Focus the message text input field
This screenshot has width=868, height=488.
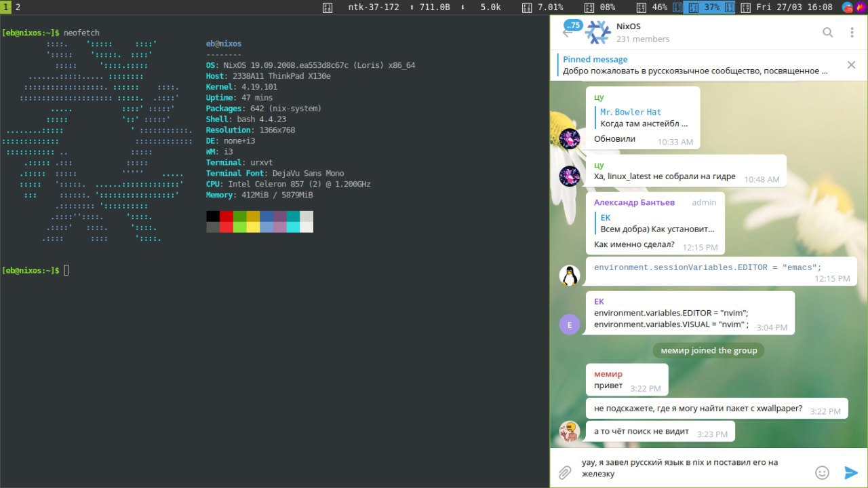tap(692, 468)
